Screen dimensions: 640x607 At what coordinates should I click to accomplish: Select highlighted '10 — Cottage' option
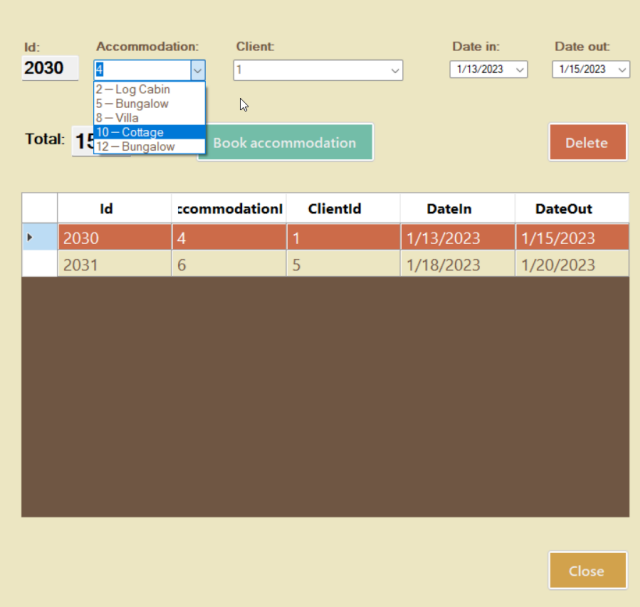pyautogui.click(x=149, y=132)
